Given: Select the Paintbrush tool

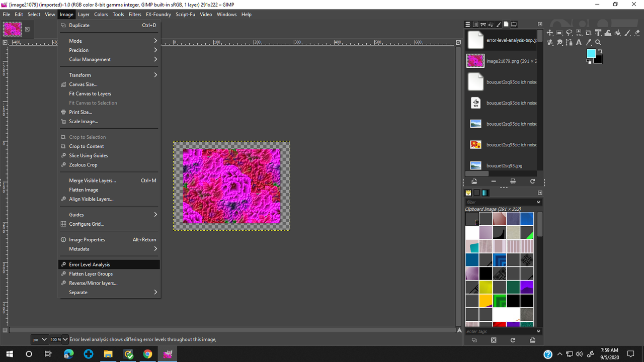Looking at the screenshot, I should point(627,33).
